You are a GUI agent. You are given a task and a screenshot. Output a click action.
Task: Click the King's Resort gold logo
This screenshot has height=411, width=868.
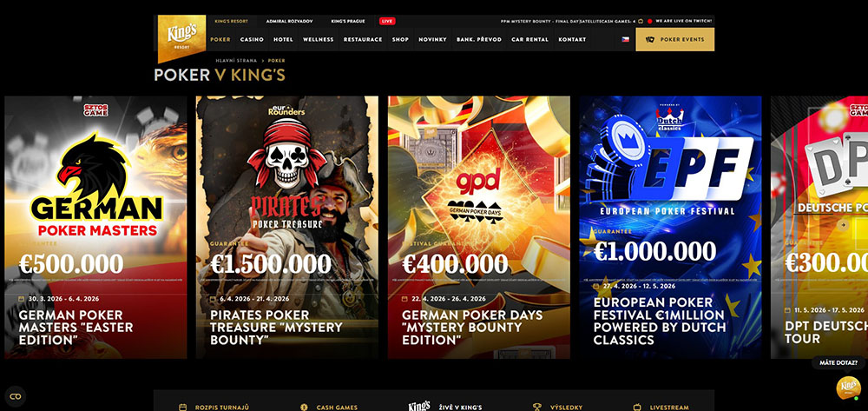tap(181, 37)
